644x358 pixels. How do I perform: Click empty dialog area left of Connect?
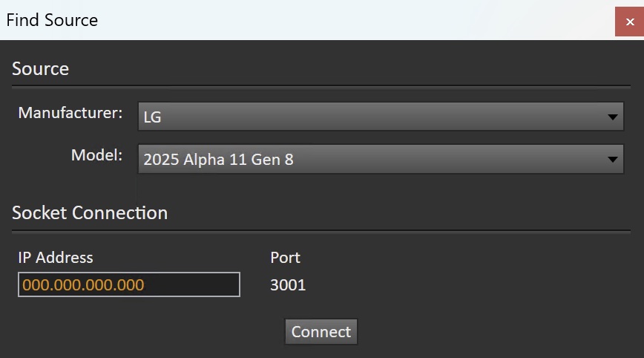[x=148, y=331]
